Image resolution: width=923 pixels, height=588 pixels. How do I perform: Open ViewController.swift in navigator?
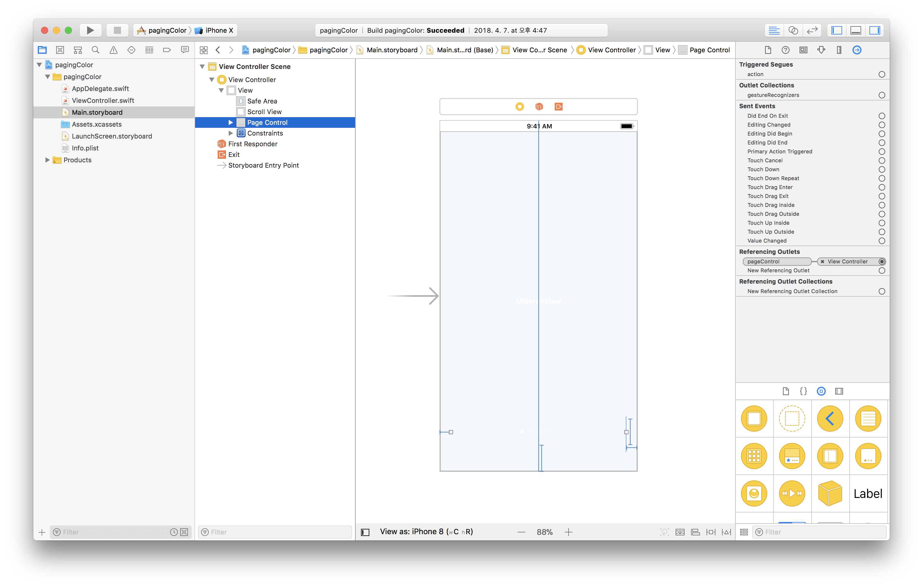[103, 100]
